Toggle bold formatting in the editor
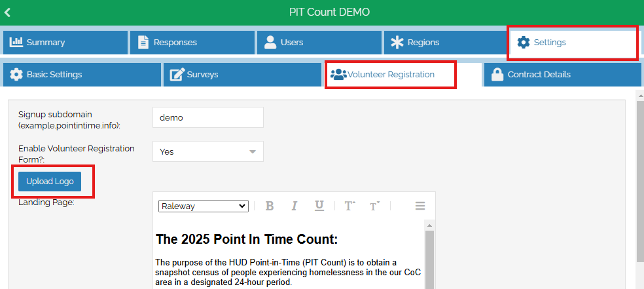 click(x=269, y=206)
